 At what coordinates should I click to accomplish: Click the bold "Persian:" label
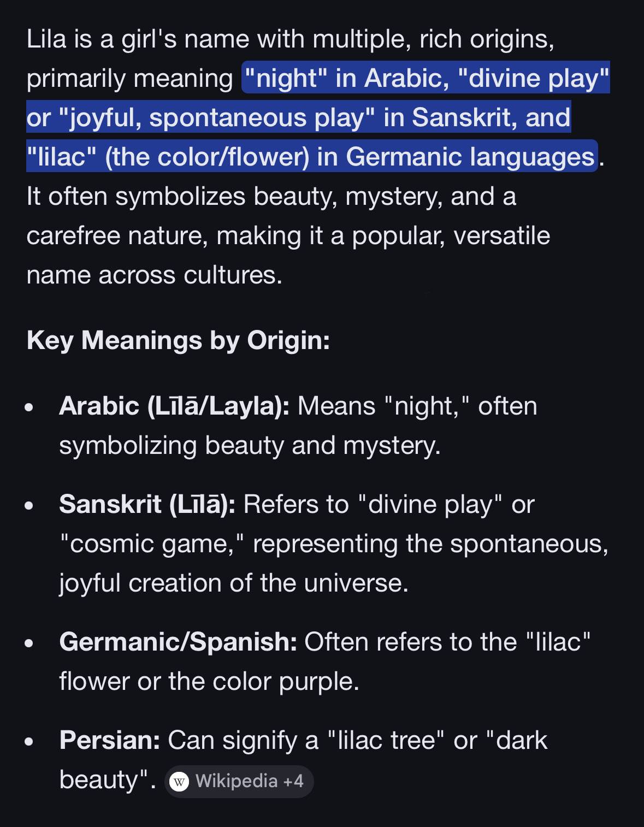point(109,740)
